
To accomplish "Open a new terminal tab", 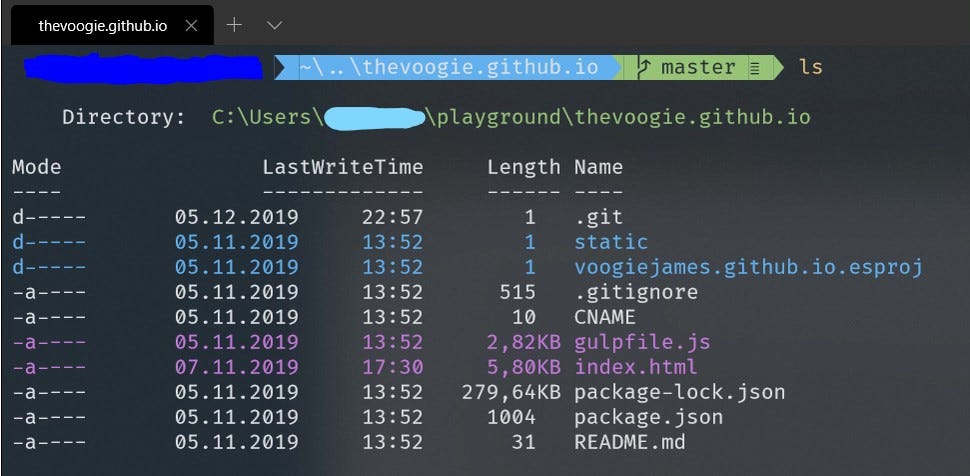I will coord(234,25).
